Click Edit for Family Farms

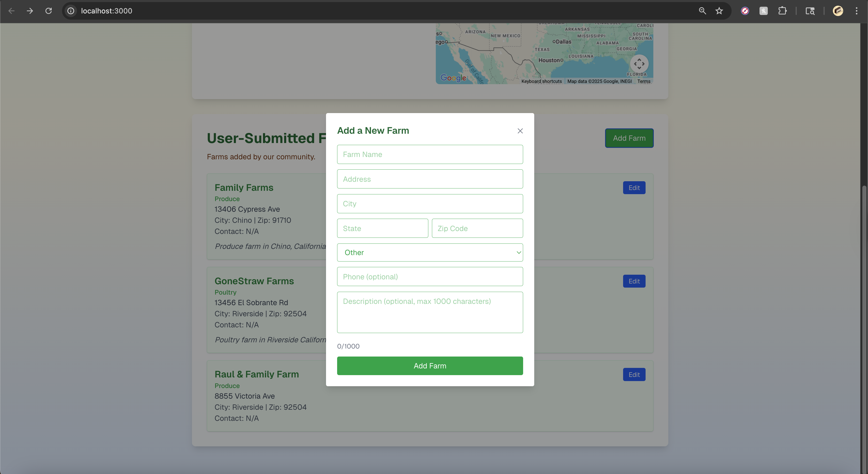pos(634,188)
